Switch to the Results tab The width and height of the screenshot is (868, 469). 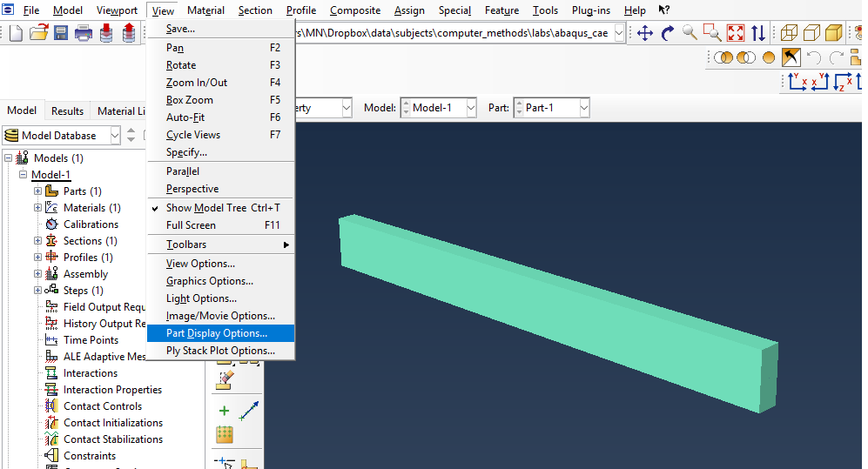tap(67, 111)
